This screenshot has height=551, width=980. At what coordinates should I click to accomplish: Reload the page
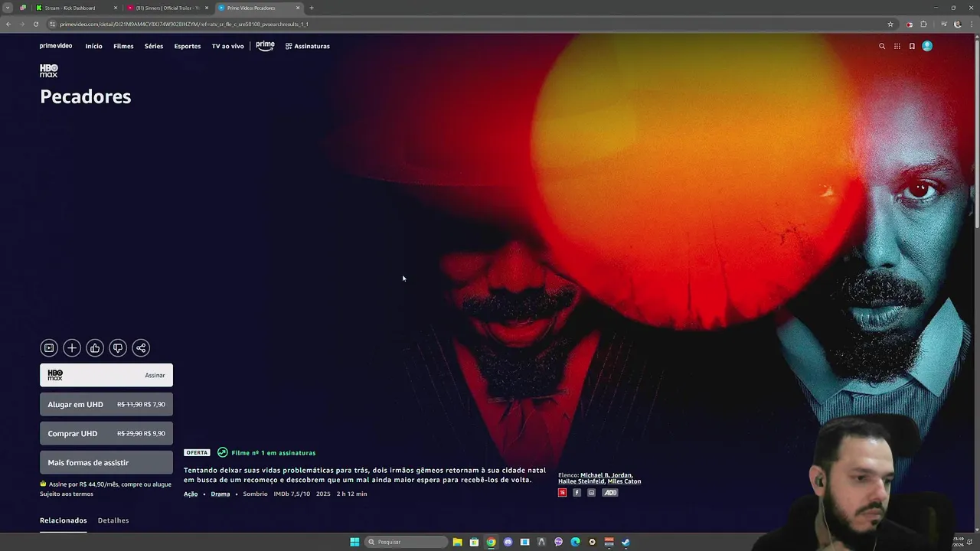pos(35,24)
